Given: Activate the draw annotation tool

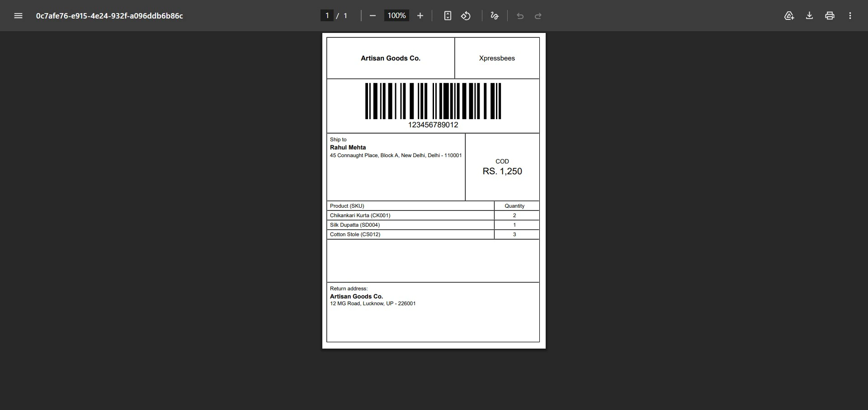Looking at the screenshot, I should tap(495, 16).
